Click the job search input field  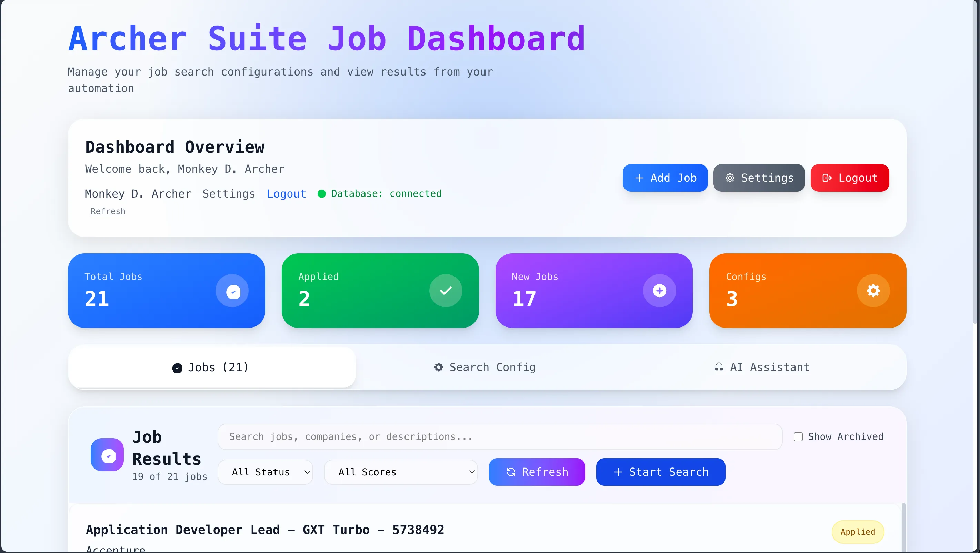pos(500,437)
